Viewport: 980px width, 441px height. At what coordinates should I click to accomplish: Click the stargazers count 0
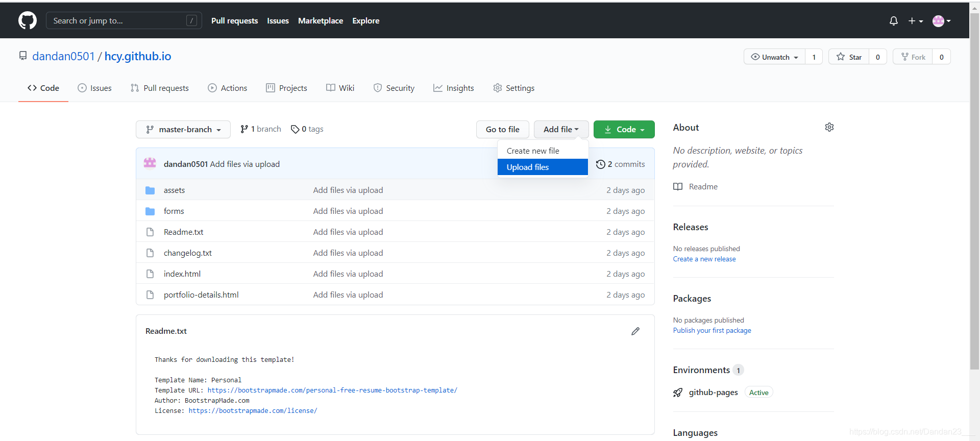[x=878, y=57]
